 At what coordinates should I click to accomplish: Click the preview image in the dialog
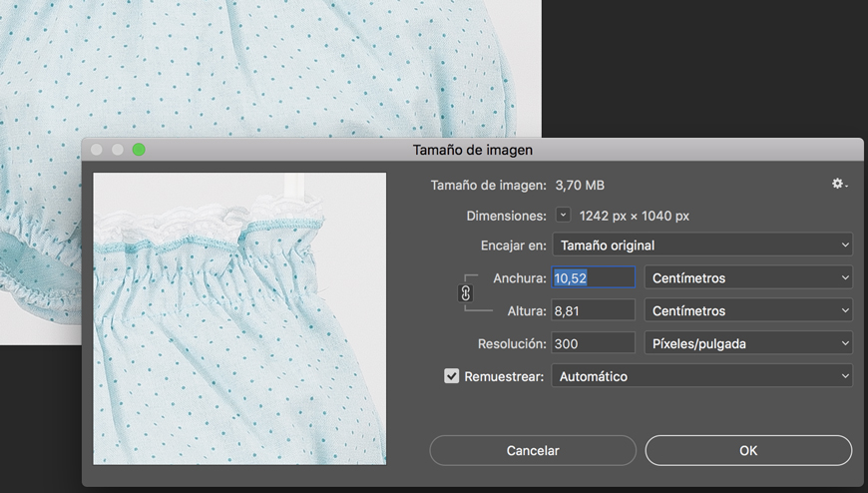pos(239,318)
